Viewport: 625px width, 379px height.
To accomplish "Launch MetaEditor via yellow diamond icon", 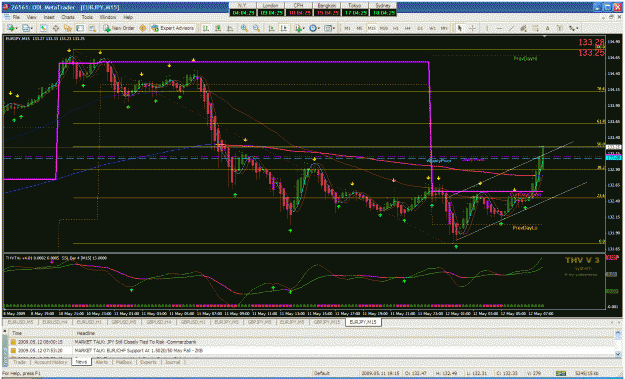I will click(x=142, y=28).
